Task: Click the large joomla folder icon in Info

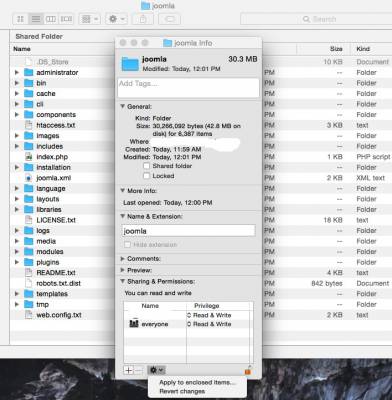Action: point(130,63)
